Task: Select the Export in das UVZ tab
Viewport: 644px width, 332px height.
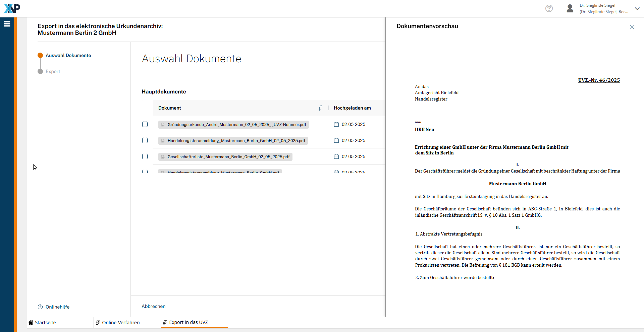Action: pyautogui.click(x=188, y=322)
